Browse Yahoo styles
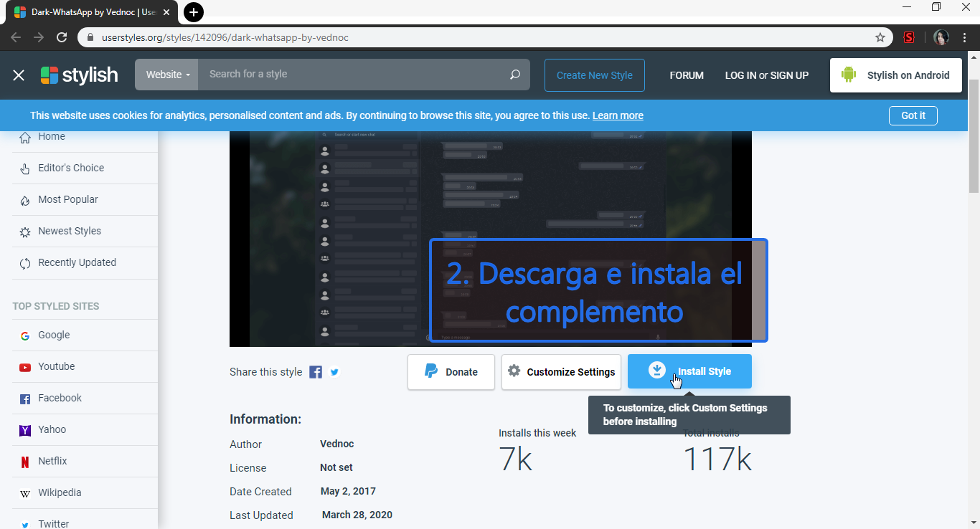Image resolution: width=980 pixels, height=529 pixels. coord(52,429)
